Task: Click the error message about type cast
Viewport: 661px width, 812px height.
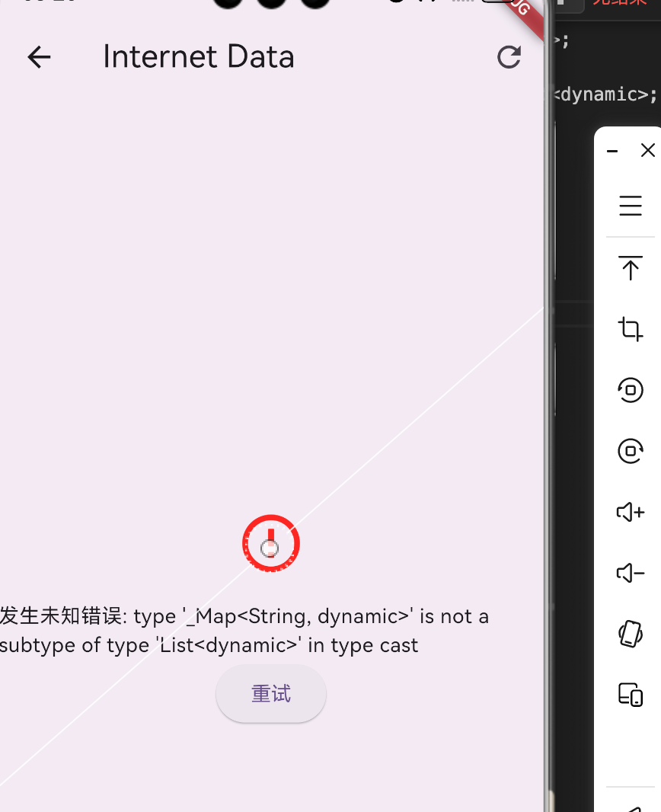Action: coord(244,630)
